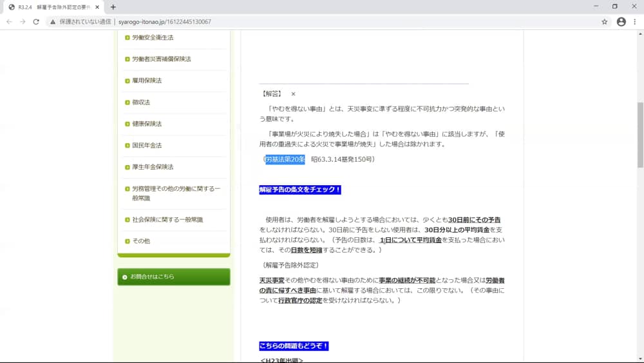Click the 昭63.3.14基発150号 reference
Screen dimensions: 644x363
(x=341, y=159)
